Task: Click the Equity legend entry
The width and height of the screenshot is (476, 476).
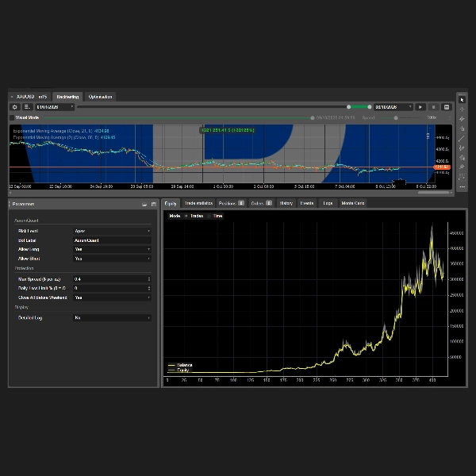Action: [x=178, y=370]
